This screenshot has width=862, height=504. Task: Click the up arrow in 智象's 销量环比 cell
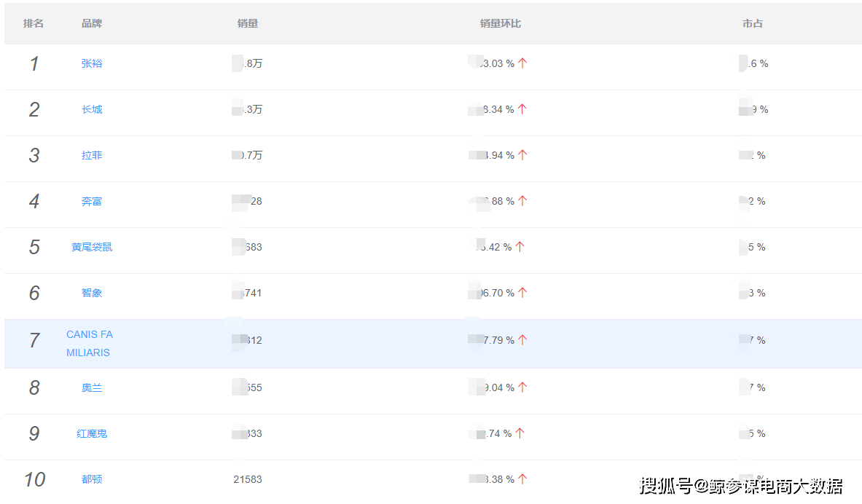[x=523, y=292]
